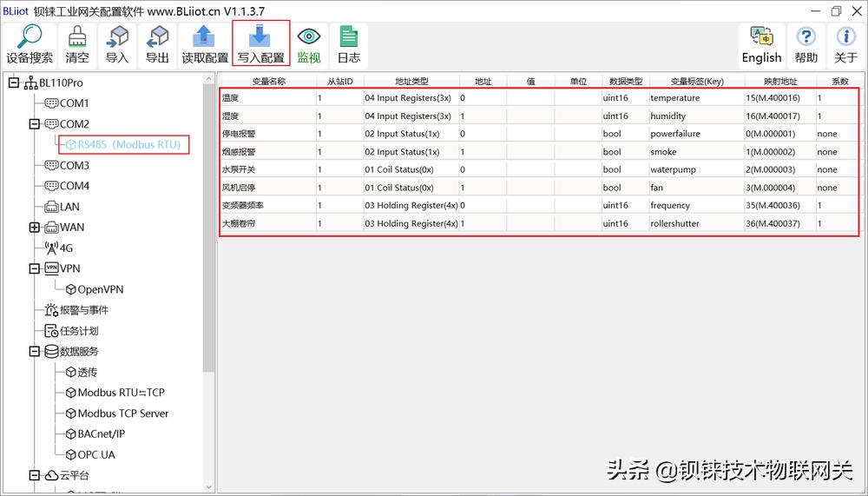Click the waterpump key cell

tap(697, 169)
